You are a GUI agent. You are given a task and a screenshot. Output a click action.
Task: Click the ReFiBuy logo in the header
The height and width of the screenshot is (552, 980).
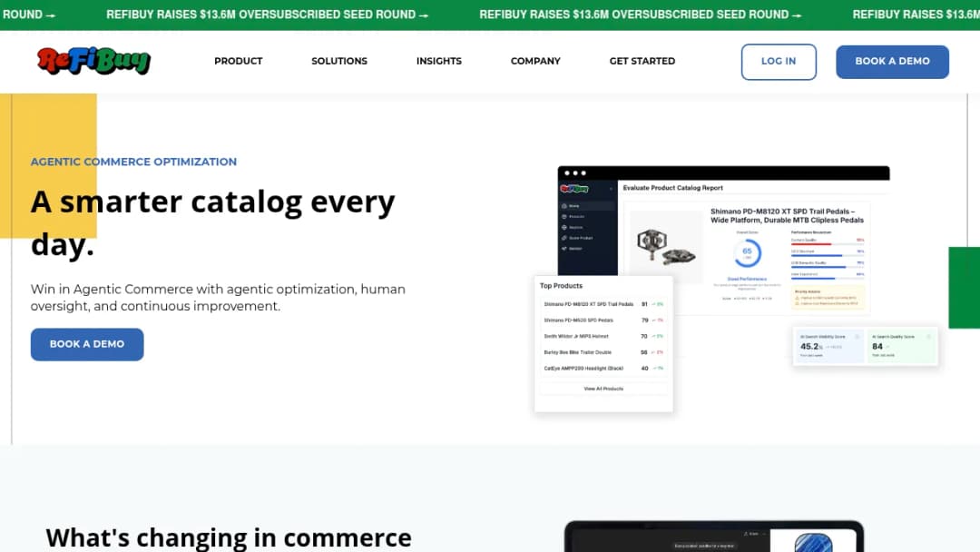pos(93,61)
